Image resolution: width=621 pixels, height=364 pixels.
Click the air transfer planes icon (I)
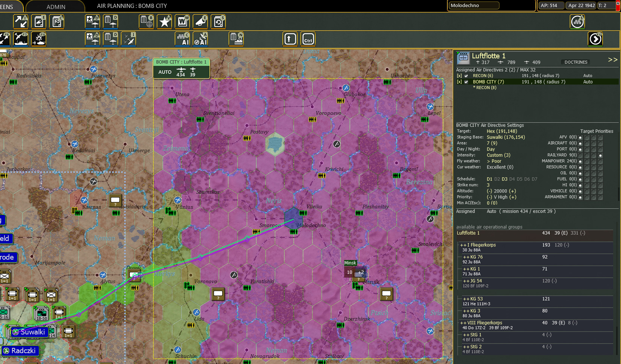click(x=128, y=39)
